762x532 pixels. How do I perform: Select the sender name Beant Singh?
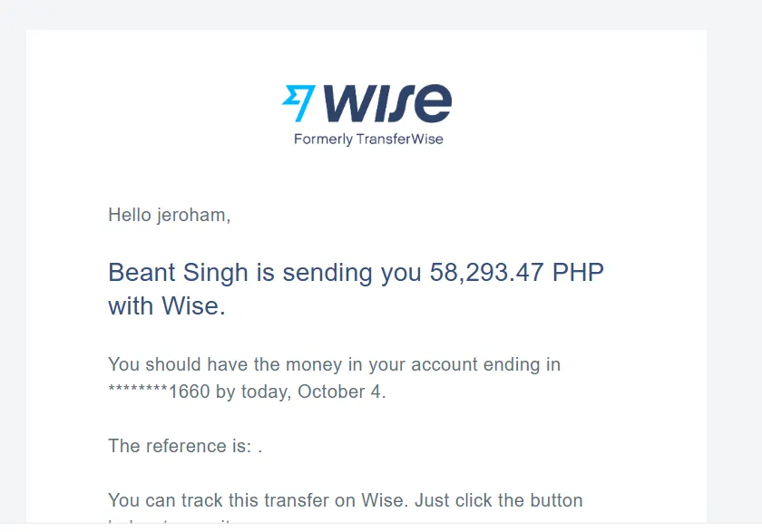178,272
